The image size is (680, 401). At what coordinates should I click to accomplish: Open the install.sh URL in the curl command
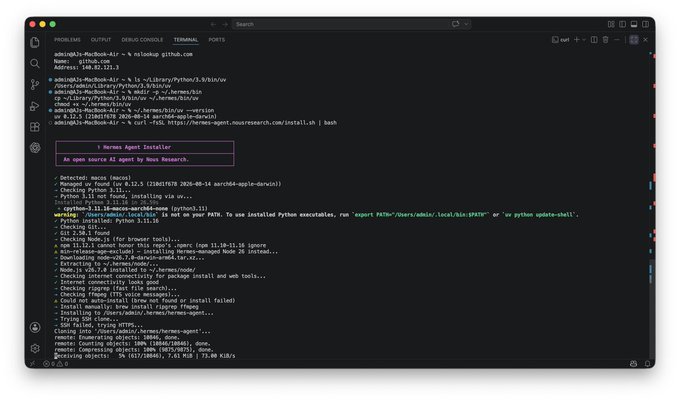[241, 123]
